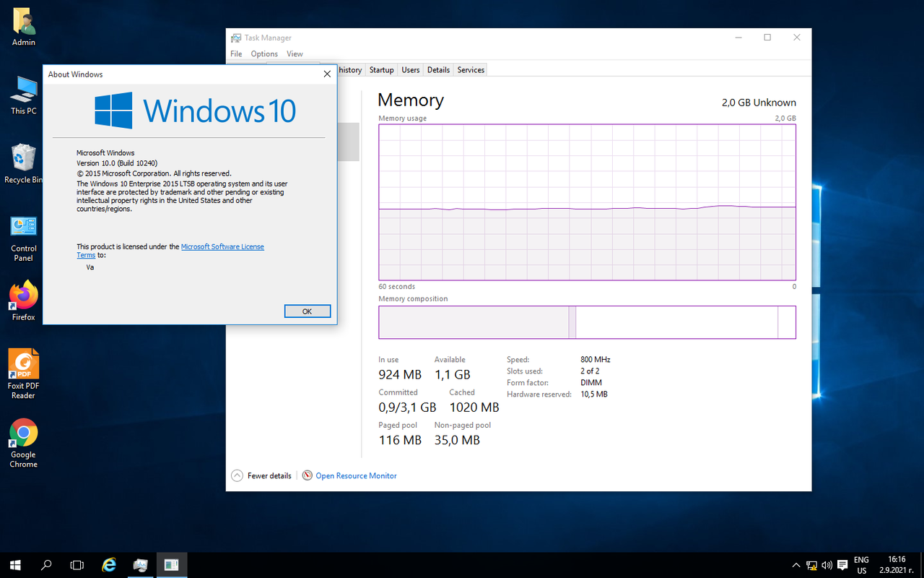Click the 'Microsoft Windows' text line
This screenshot has height=578, width=924.
(105, 153)
